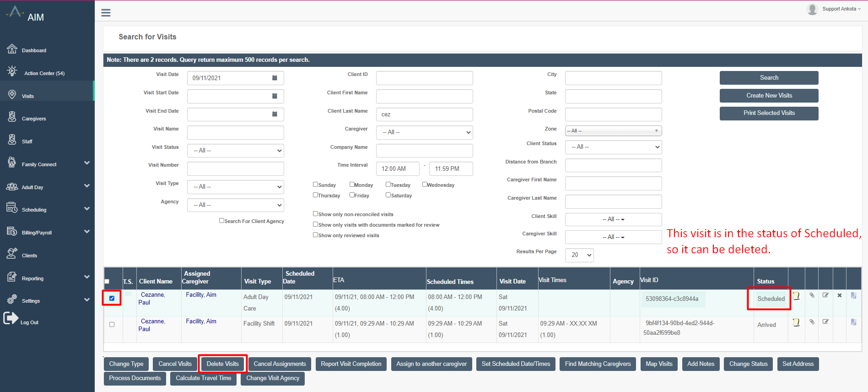The width and height of the screenshot is (868, 392).
Task: Click paperclip attachment icon for Scheduled visit
Action: [812, 295]
